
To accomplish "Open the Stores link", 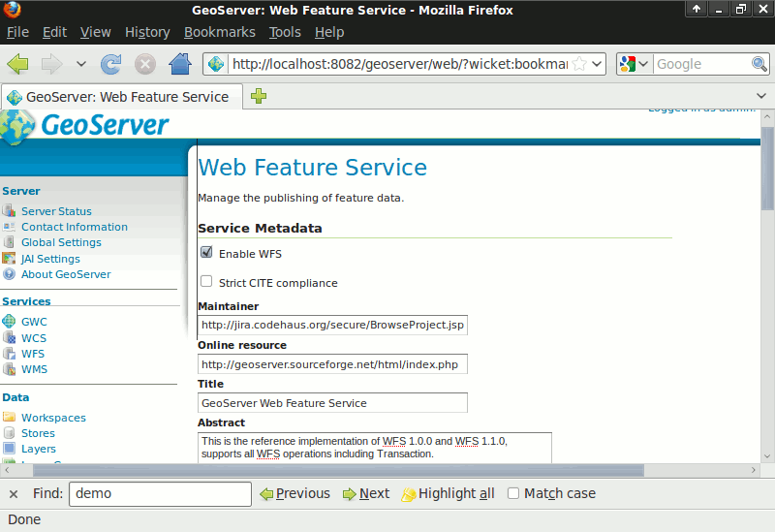I will tap(38, 433).
